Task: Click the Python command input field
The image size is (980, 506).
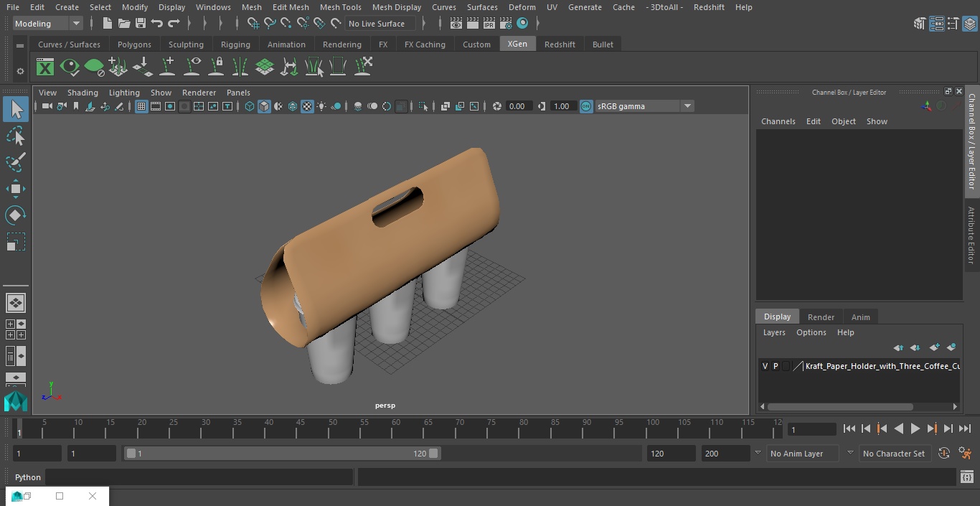Action: pos(199,477)
